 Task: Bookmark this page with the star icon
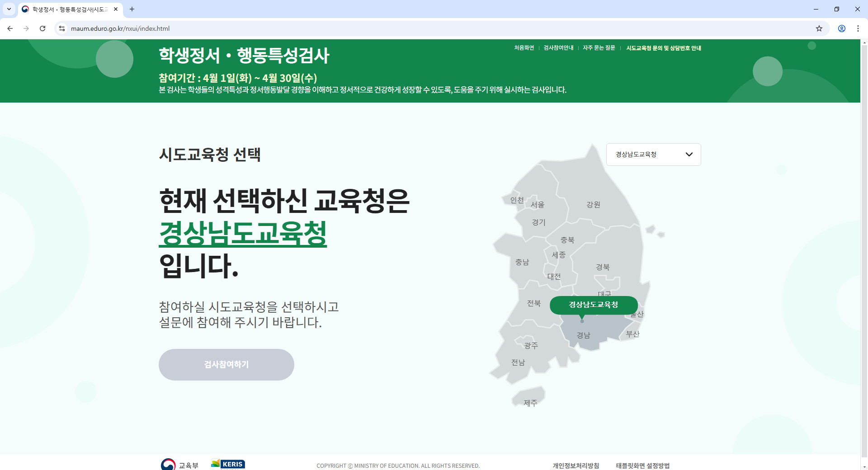819,28
